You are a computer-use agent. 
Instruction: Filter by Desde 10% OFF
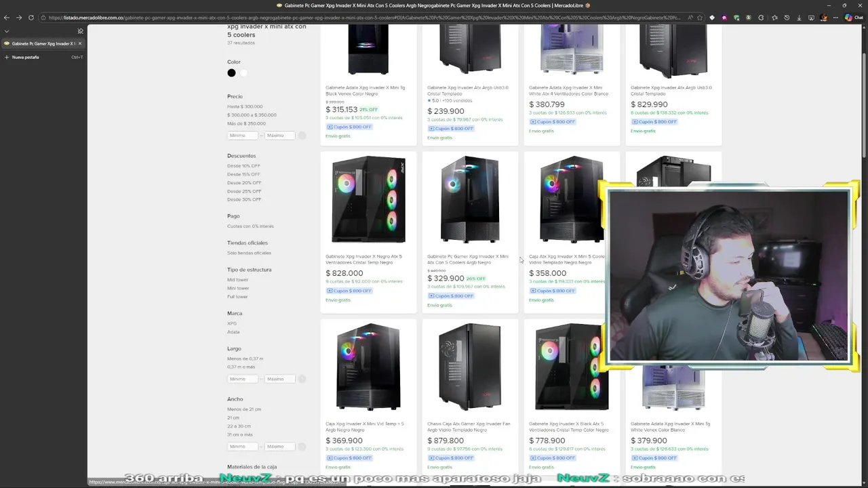[243, 166]
